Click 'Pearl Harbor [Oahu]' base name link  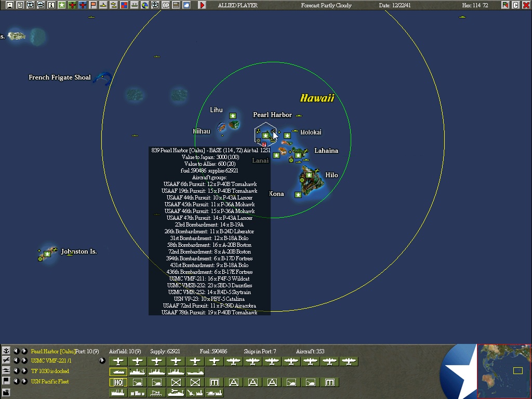coord(52,351)
